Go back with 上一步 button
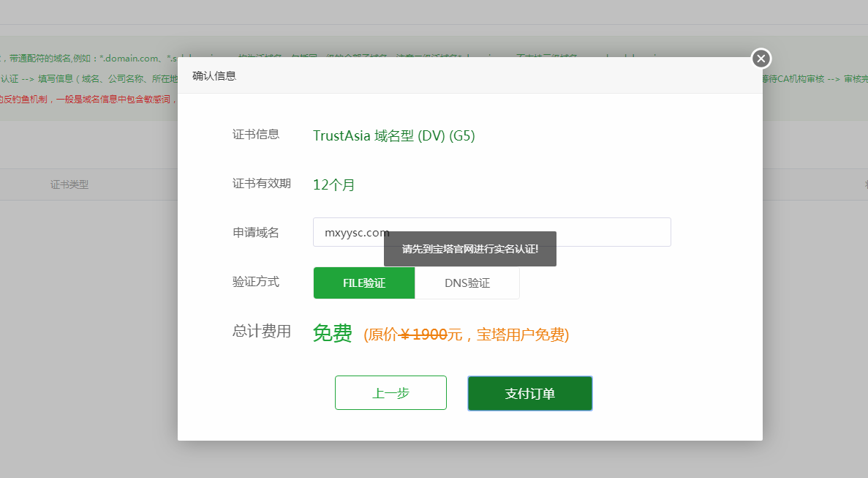Image resolution: width=868 pixels, height=478 pixels. 390,392
